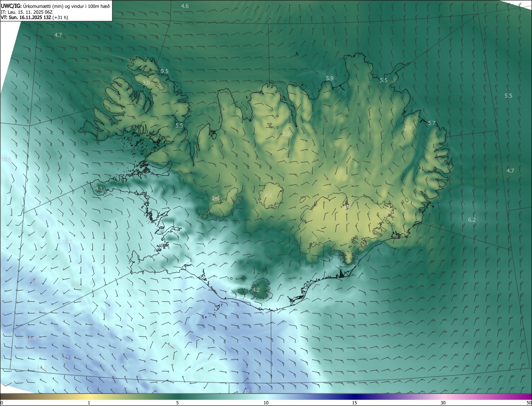Click the precipitation colour scale bar
Screen dimensions: 532x406
click(266, 396)
